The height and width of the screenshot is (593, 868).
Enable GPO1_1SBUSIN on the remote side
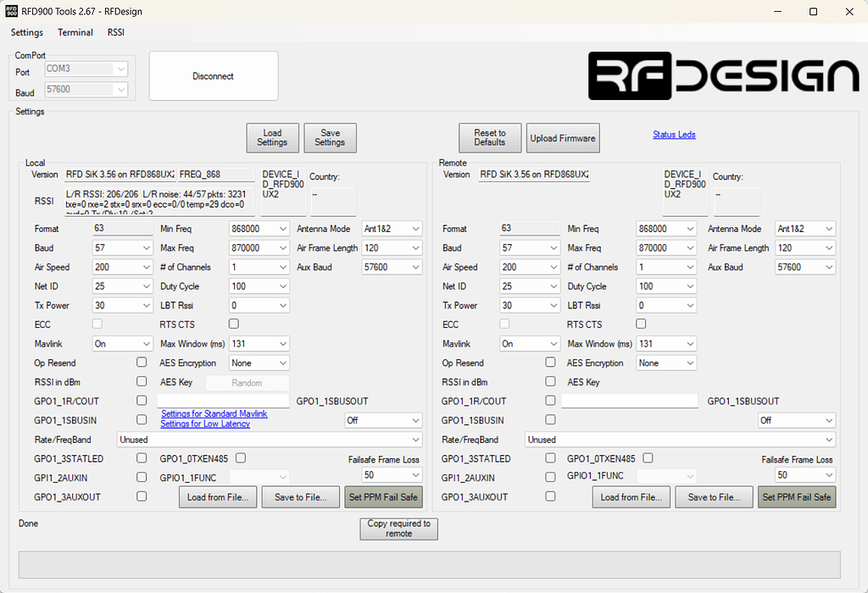(550, 420)
